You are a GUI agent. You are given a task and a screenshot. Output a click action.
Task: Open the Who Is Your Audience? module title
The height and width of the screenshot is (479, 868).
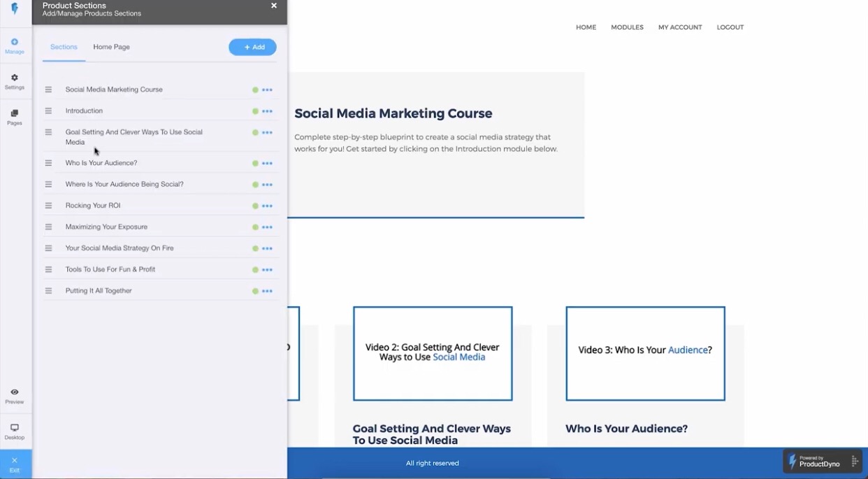tap(626, 429)
